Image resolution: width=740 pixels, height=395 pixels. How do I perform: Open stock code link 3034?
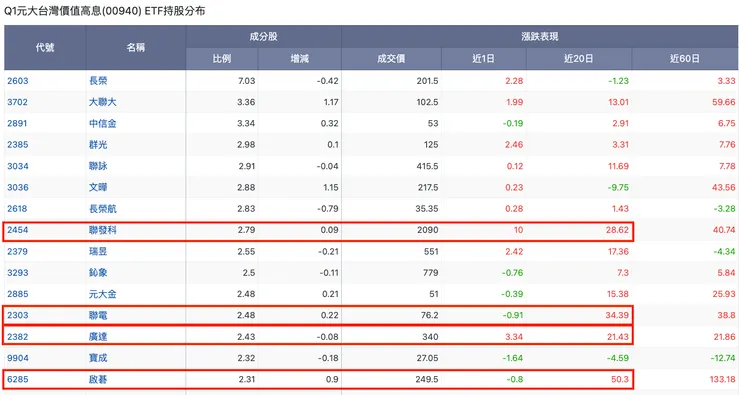(17, 166)
